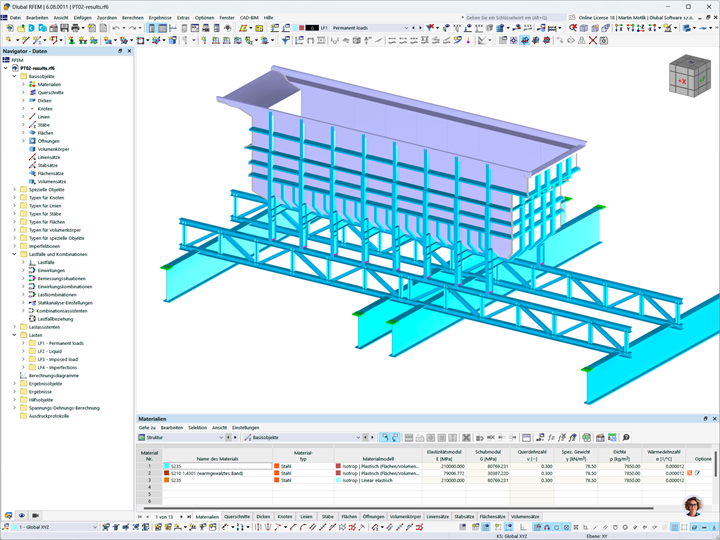This screenshot has width=720, height=540.
Task: Click the red X delete icon in second toolbar
Action: 593,40
